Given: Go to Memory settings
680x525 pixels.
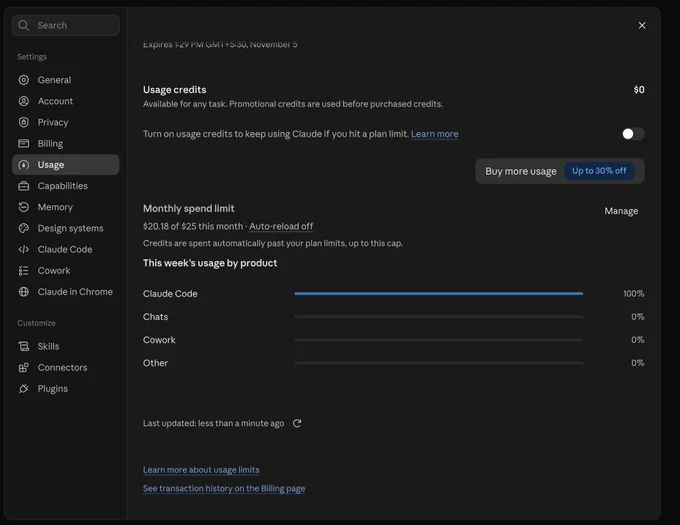Looking at the screenshot, I should point(65,207).
